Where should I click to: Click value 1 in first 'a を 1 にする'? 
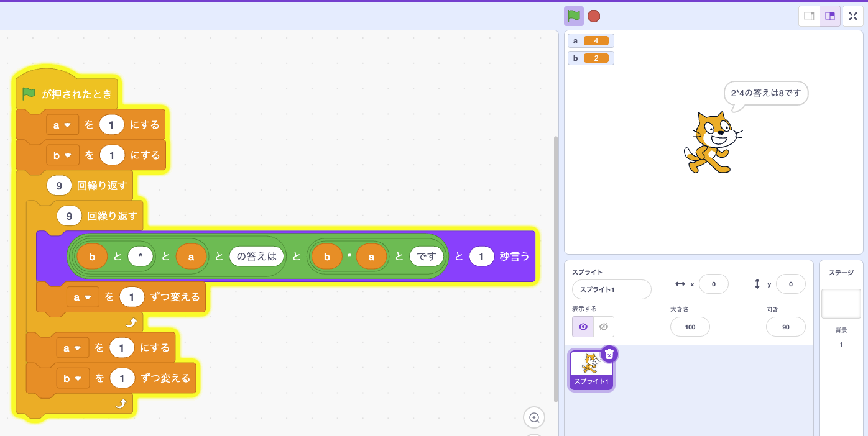[x=111, y=125]
